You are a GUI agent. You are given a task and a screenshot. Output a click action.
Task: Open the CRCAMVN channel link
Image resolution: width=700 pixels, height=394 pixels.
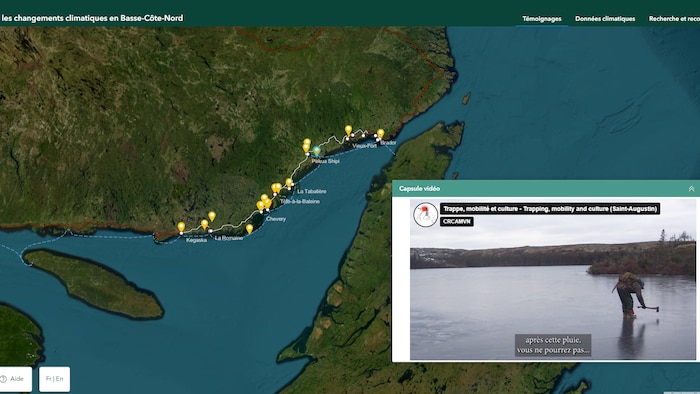click(x=456, y=221)
